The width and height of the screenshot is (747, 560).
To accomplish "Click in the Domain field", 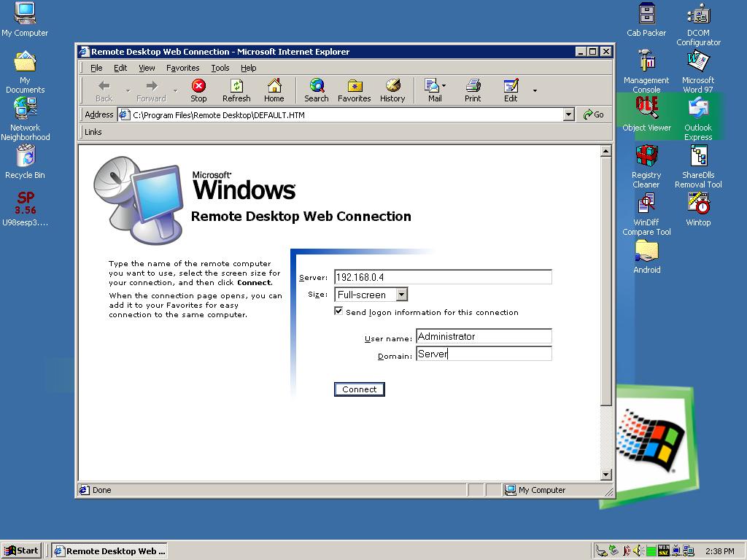I will click(484, 354).
